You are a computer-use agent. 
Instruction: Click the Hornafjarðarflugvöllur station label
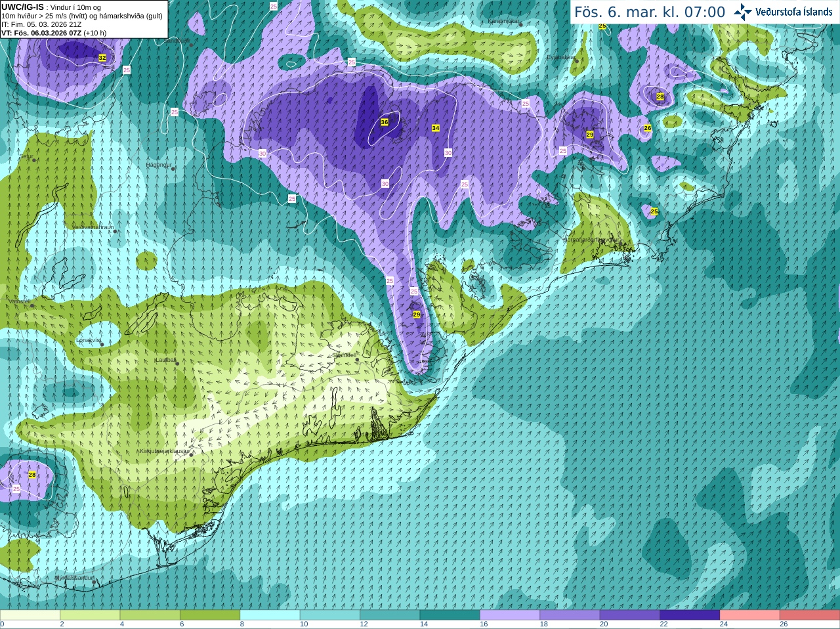click(591, 240)
